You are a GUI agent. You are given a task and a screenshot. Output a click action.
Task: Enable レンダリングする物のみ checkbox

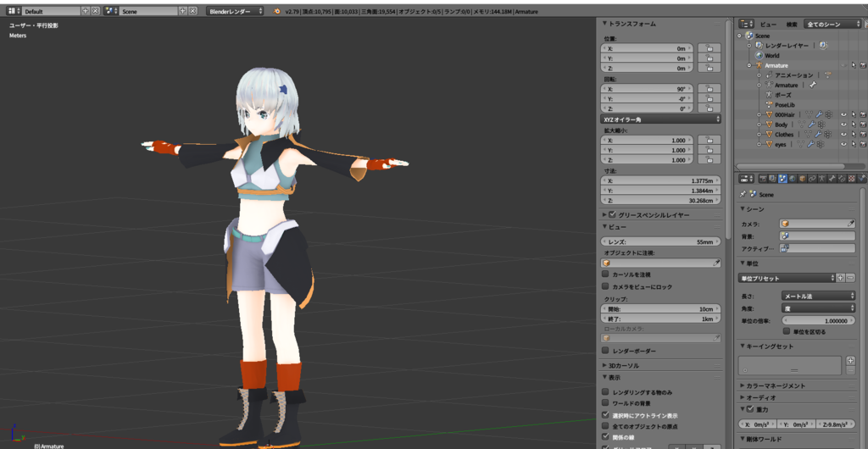(605, 392)
